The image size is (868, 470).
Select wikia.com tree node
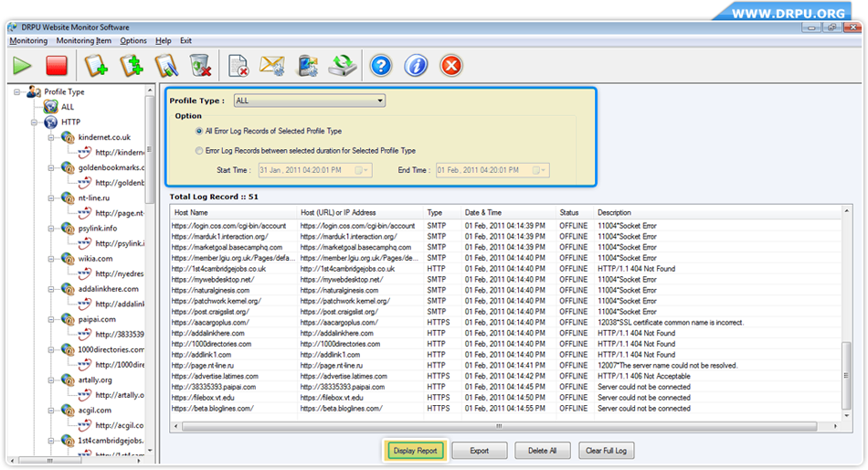(x=95, y=259)
